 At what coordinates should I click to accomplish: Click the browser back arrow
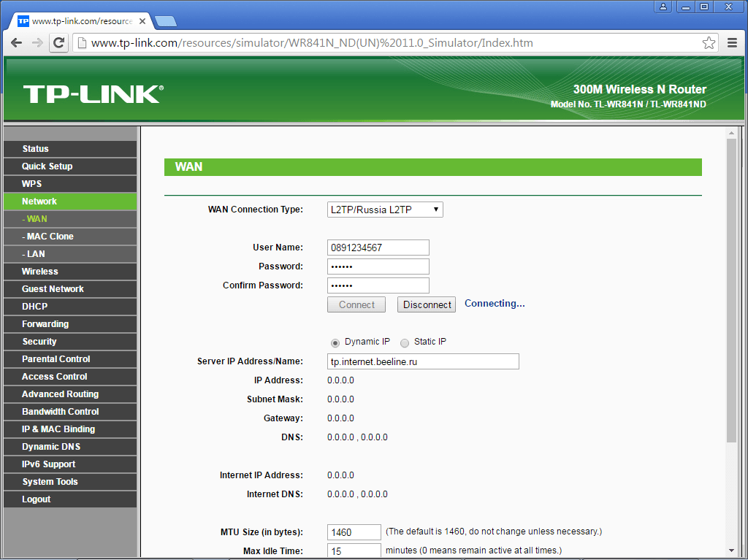(16, 43)
